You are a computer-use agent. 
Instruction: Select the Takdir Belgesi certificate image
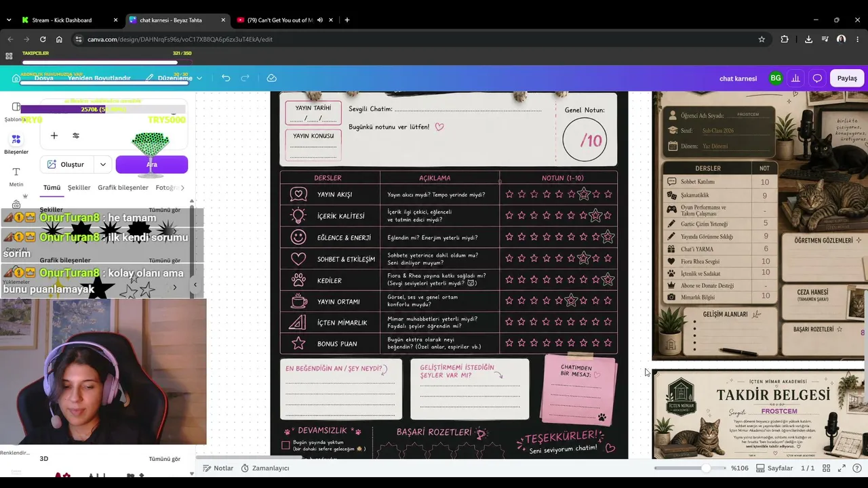[x=759, y=414]
